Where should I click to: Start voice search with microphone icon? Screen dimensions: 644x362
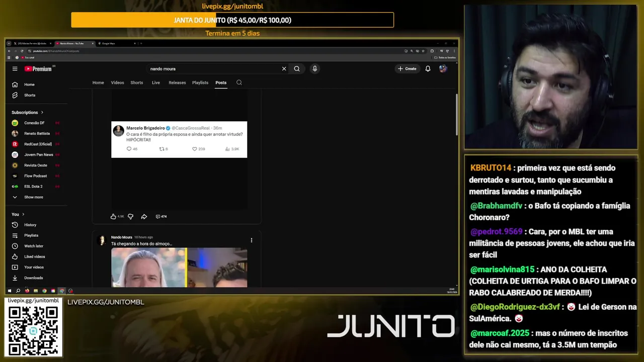tap(314, 69)
